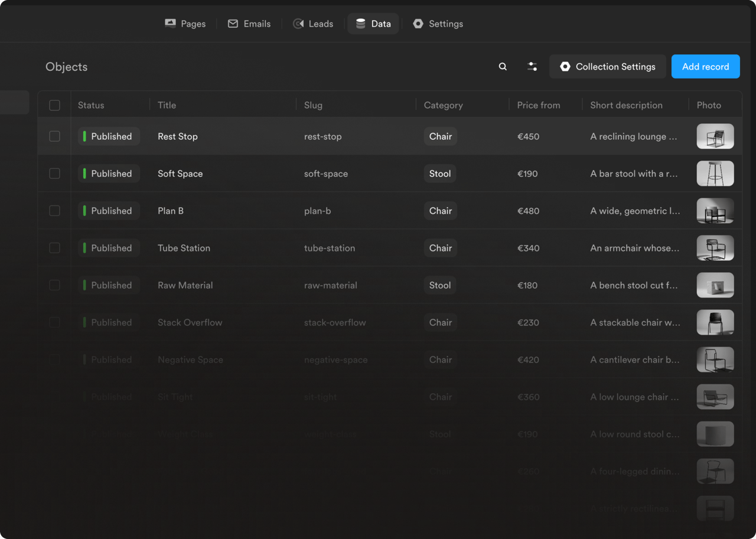Select the Tube Station row checkbox
756x539 pixels.
(54, 248)
